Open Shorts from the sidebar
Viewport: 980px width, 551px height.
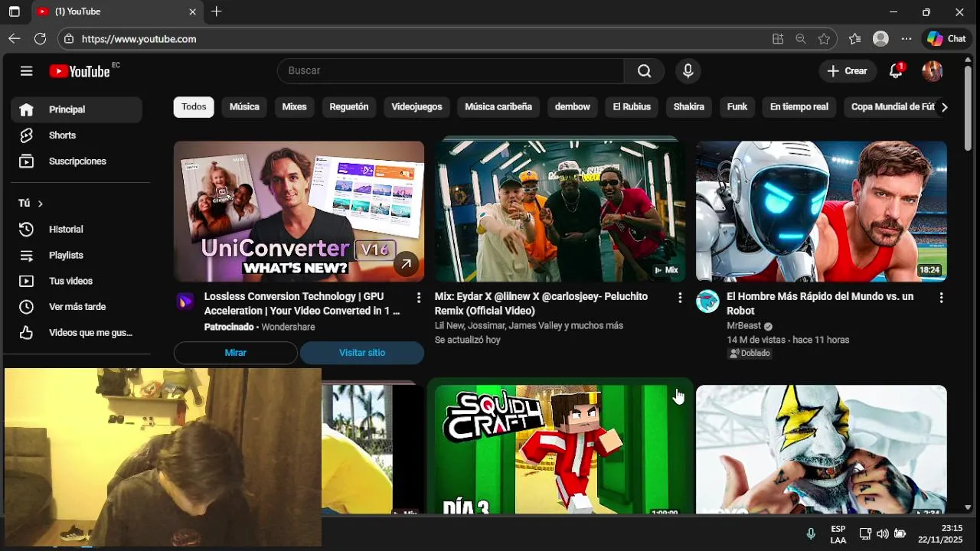(x=77, y=135)
